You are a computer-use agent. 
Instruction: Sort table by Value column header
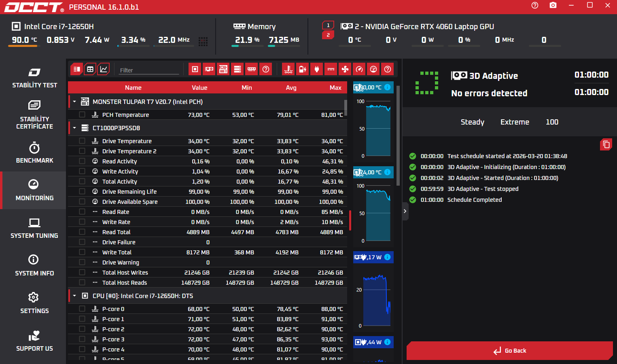tap(199, 88)
